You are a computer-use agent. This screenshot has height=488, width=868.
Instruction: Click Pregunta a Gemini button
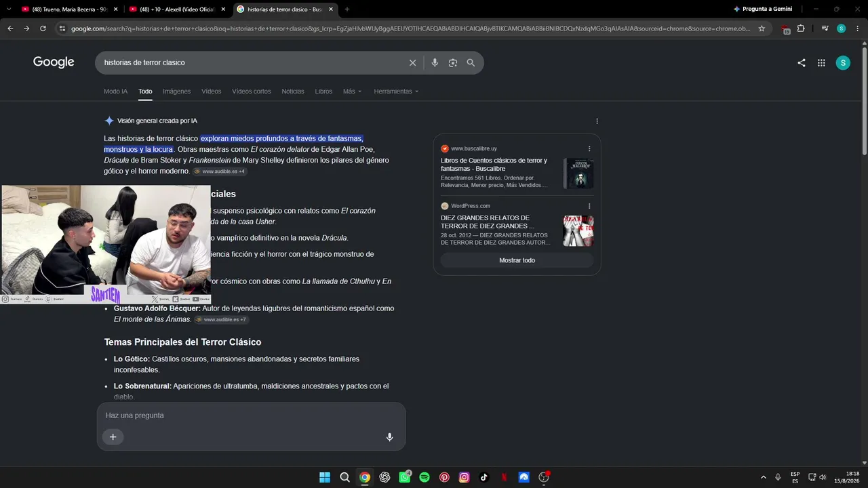(x=763, y=9)
